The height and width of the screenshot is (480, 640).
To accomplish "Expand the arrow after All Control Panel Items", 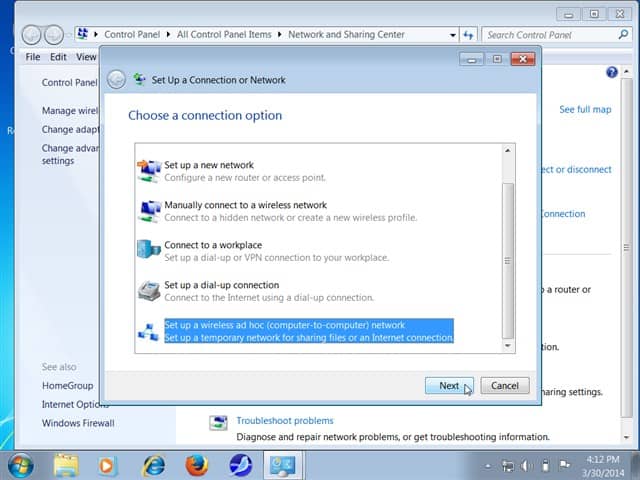I will [x=280, y=35].
